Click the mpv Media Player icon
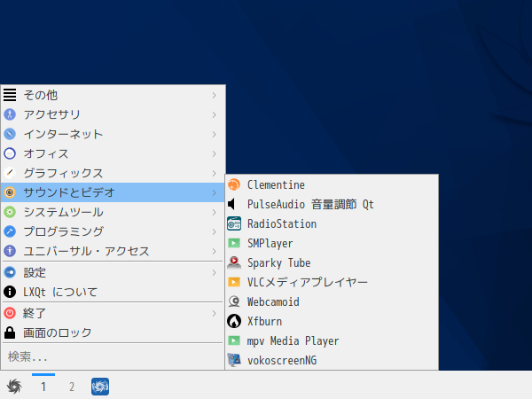 coord(234,340)
